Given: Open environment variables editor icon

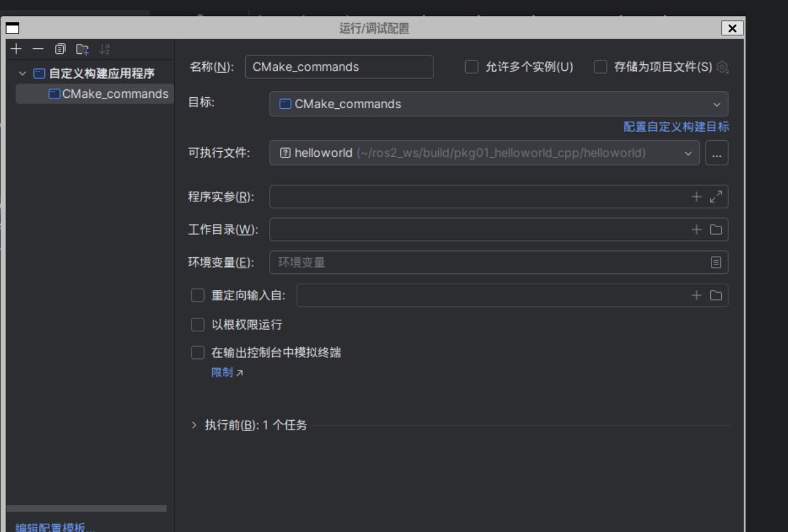Looking at the screenshot, I should tap(716, 262).
